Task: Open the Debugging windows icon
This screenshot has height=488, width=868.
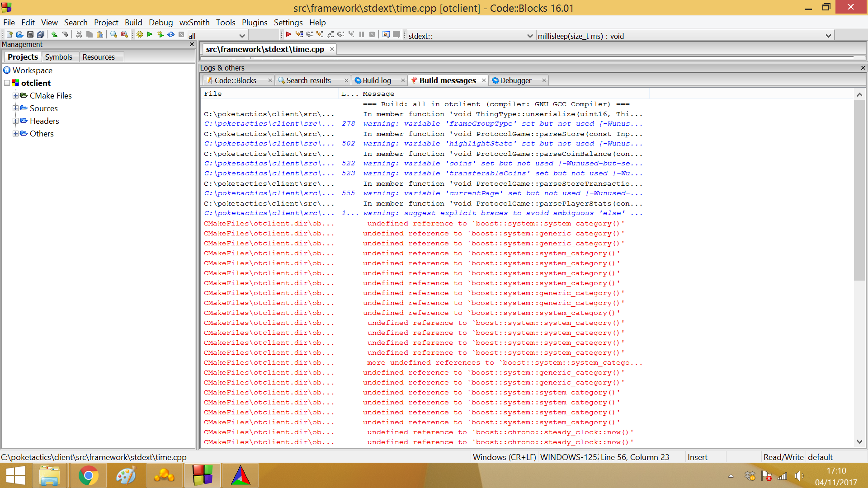Action: (x=386, y=34)
